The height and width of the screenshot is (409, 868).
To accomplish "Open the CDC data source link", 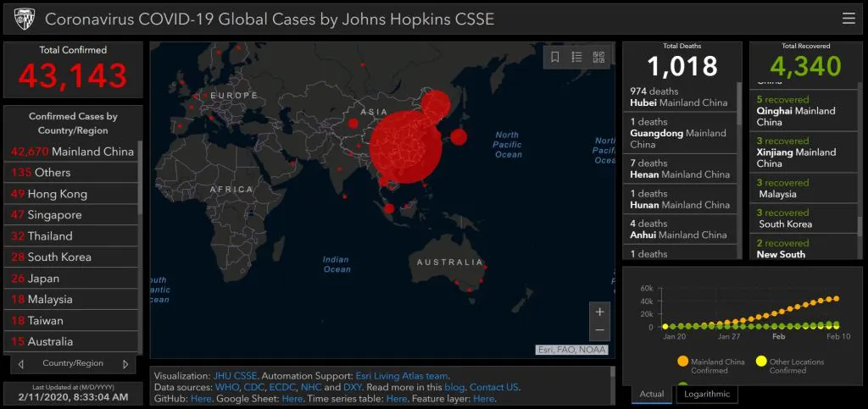I will [x=254, y=388].
